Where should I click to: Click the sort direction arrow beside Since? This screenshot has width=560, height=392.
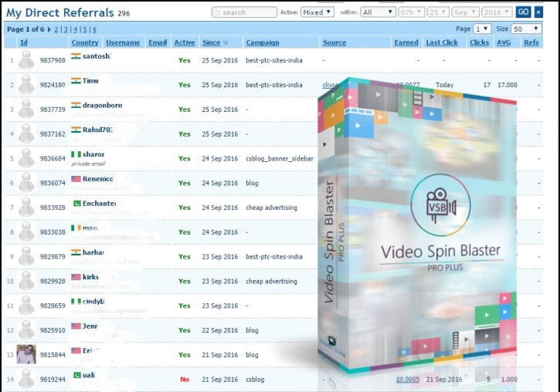[x=226, y=42]
